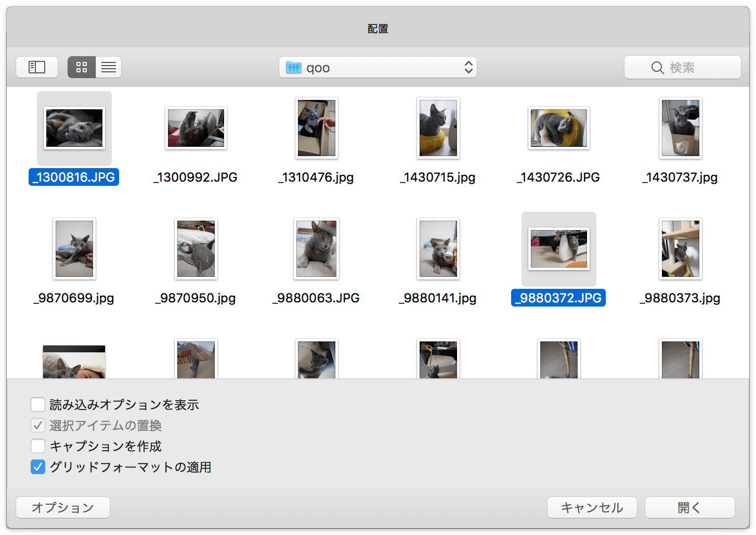
Task: Select thumbnail of _9880141.jpg
Action: click(438, 249)
